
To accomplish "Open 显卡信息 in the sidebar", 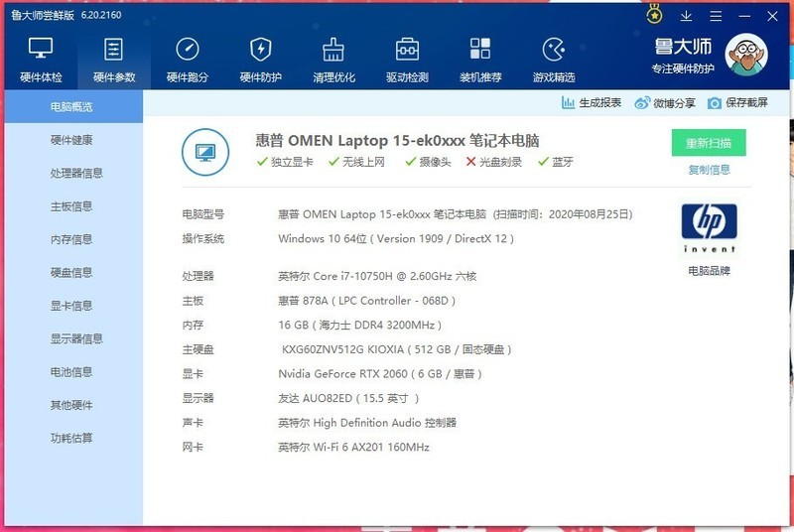I will pyautogui.click(x=73, y=306).
